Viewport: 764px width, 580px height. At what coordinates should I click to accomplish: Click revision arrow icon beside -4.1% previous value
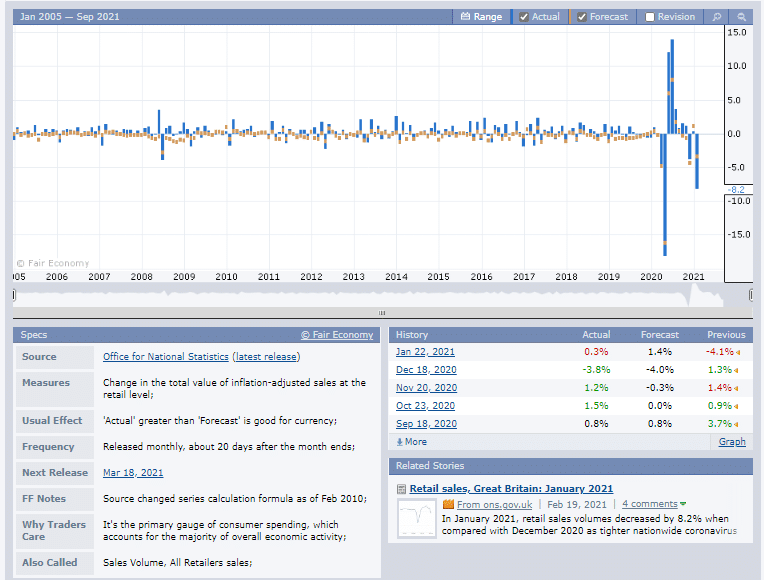pos(738,352)
